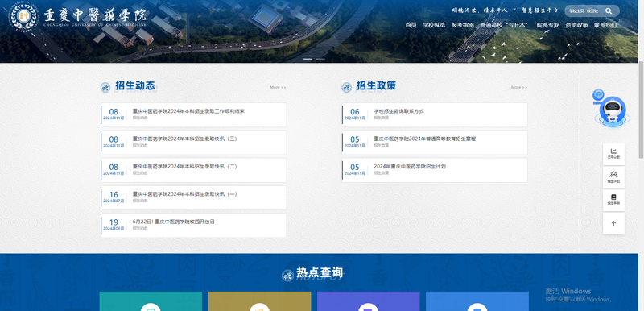Go to 首页 in navigation menu
The height and width of the screenshot is (311, 644).
click(x=411, y=25)
